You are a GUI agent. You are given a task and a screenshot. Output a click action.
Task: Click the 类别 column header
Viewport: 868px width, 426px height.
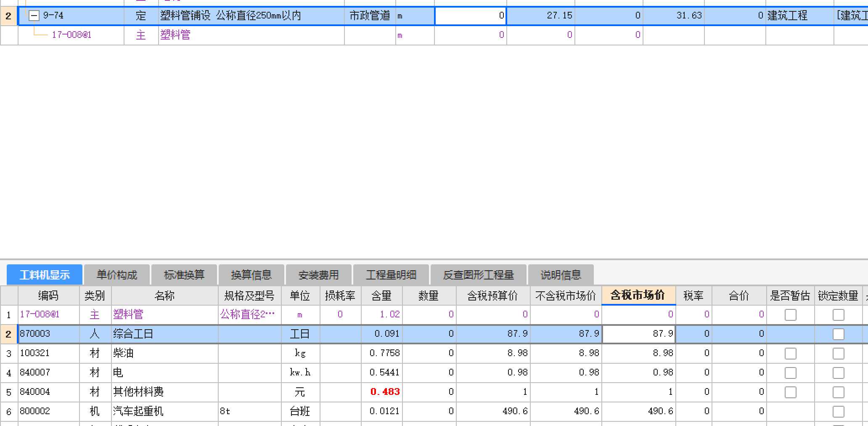tap(95, 296)
